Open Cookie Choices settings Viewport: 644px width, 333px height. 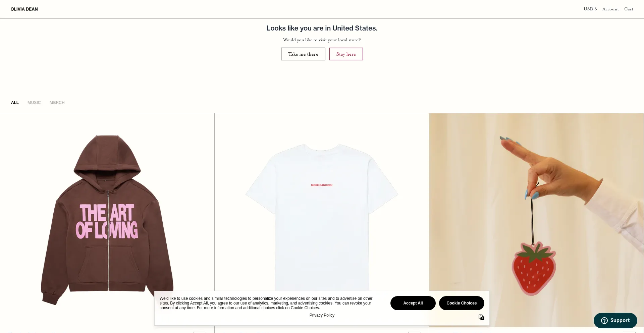(462, 303)
